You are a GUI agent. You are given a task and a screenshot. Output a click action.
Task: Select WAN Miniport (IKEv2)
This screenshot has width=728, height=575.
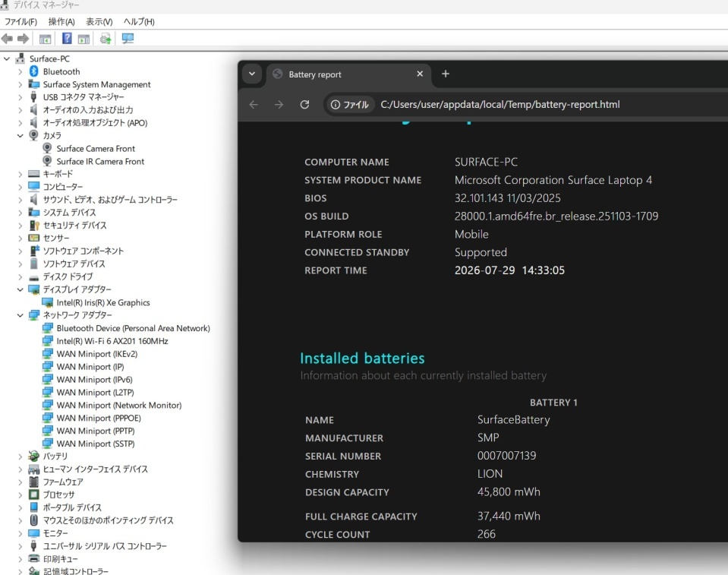pyautogui.click(x=97, y=354)
